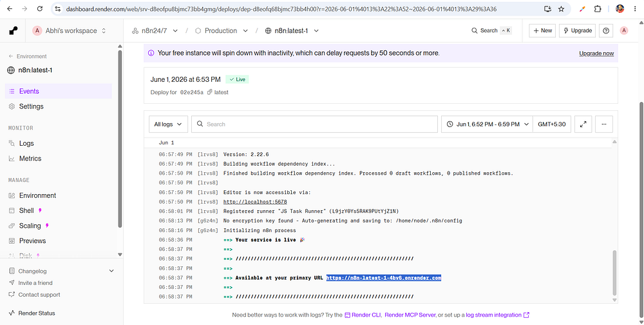Image resolution: width=644 pixels, height=325 pixels.
Task: Click 'June 1, 2026 at 6:53 PM' heading
Action: (185, 79)
